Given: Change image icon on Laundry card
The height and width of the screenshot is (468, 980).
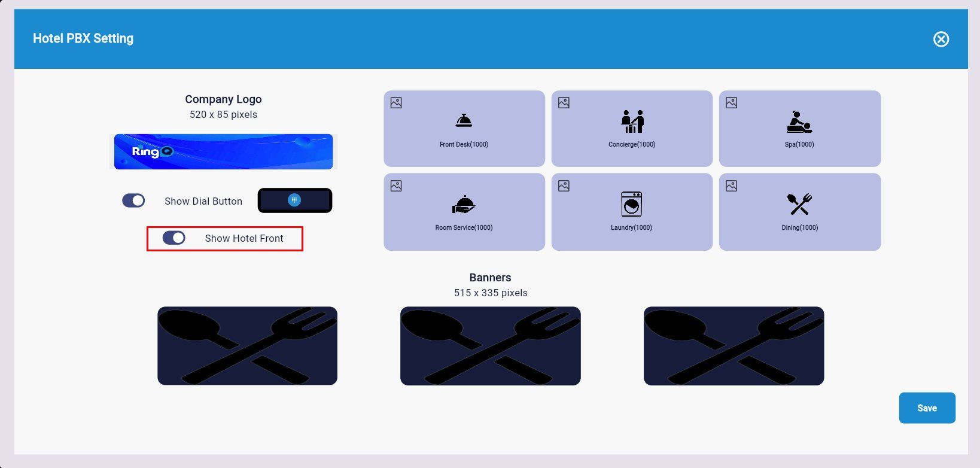Looking at the screenshot, I should point(564,186).
